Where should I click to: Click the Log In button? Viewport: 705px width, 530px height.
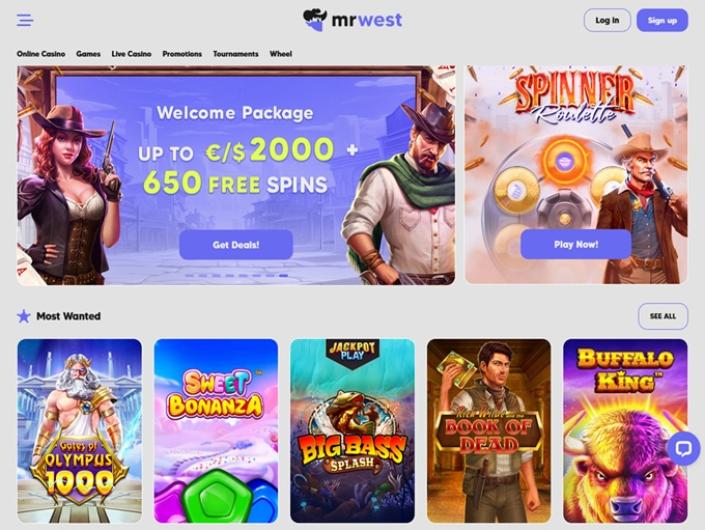click(x=607, y=20)
